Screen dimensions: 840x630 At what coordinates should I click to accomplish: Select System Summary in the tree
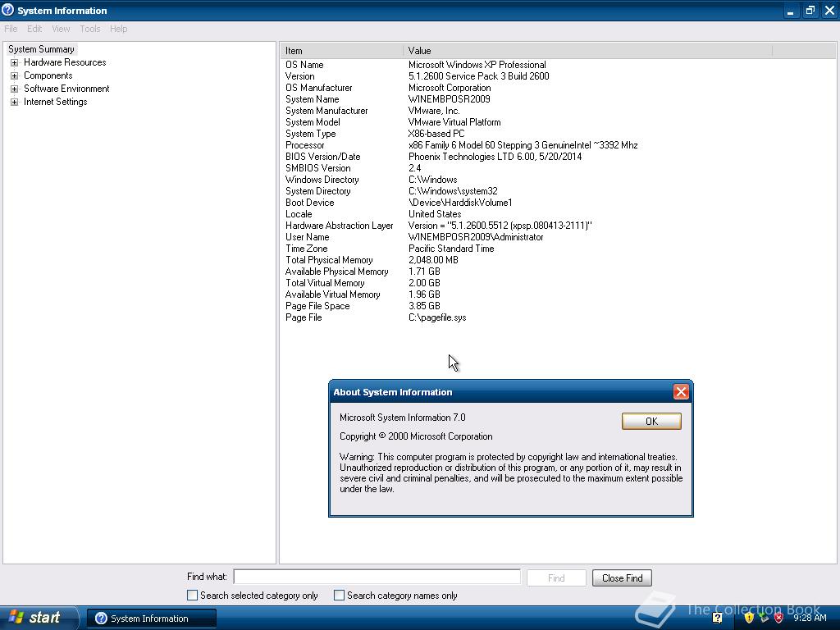[41, 49]
